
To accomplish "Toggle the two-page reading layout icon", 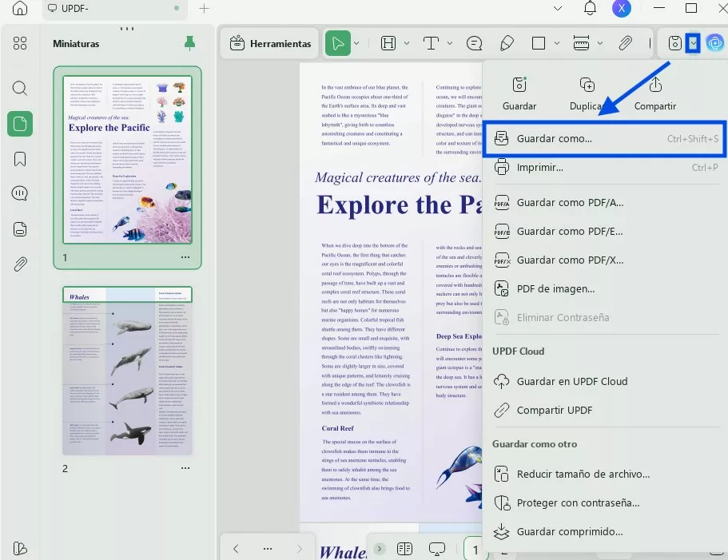I will pos(405,549).
